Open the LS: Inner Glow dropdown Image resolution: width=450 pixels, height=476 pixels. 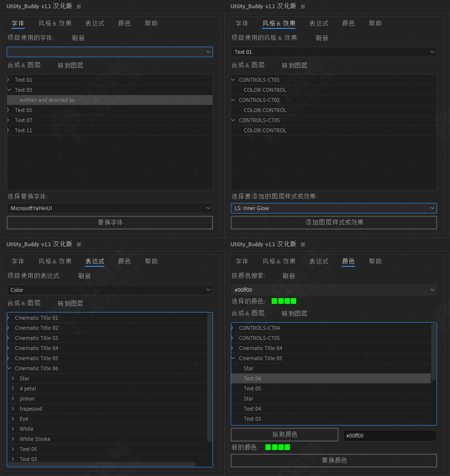coord(334,208)
